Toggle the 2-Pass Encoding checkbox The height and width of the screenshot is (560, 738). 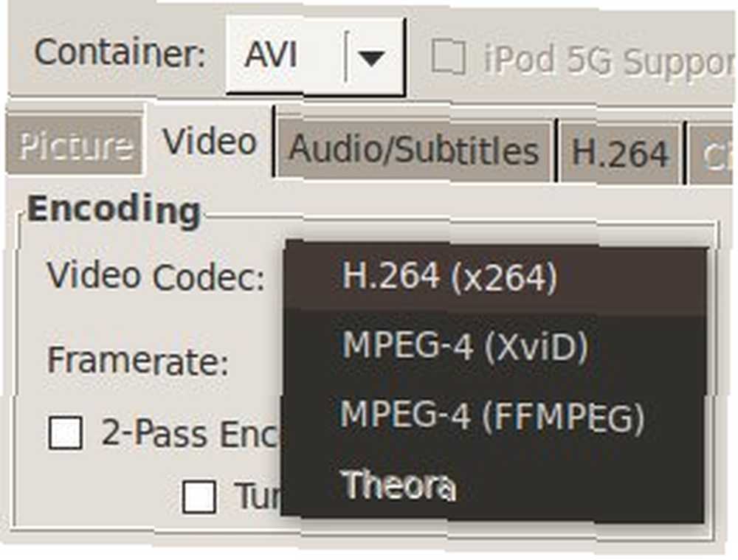pos(66,432)
